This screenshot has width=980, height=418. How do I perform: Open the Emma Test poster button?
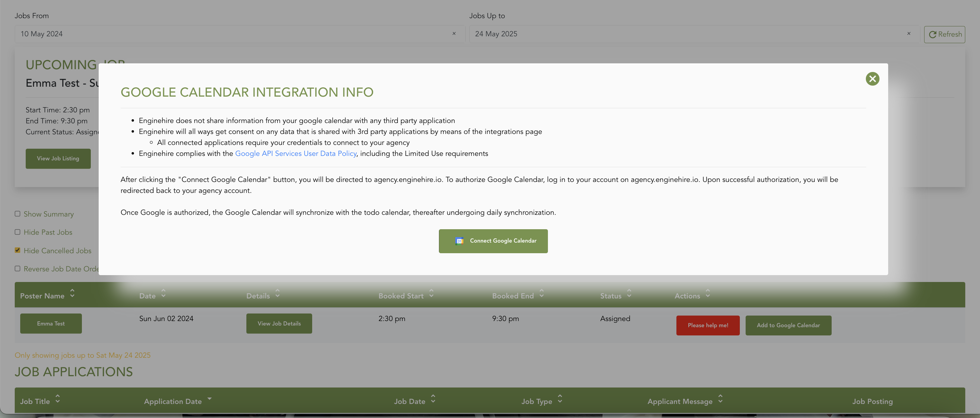[x=51, y=323]
